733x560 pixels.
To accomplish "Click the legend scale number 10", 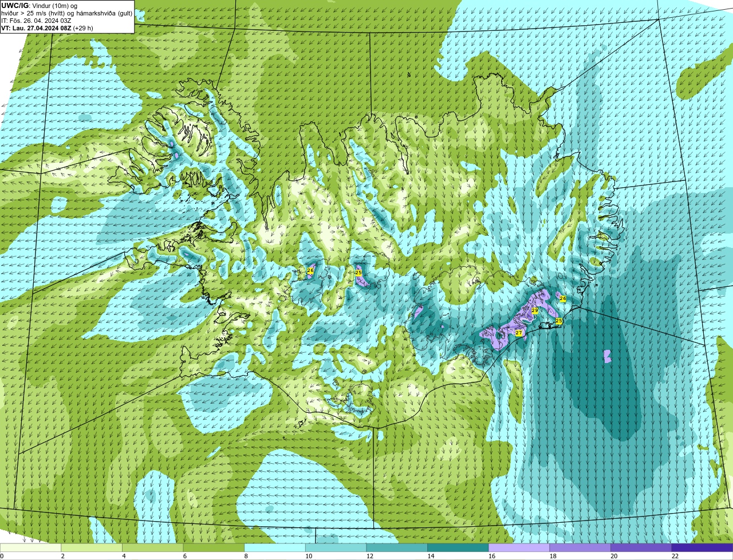I will 309,556.
